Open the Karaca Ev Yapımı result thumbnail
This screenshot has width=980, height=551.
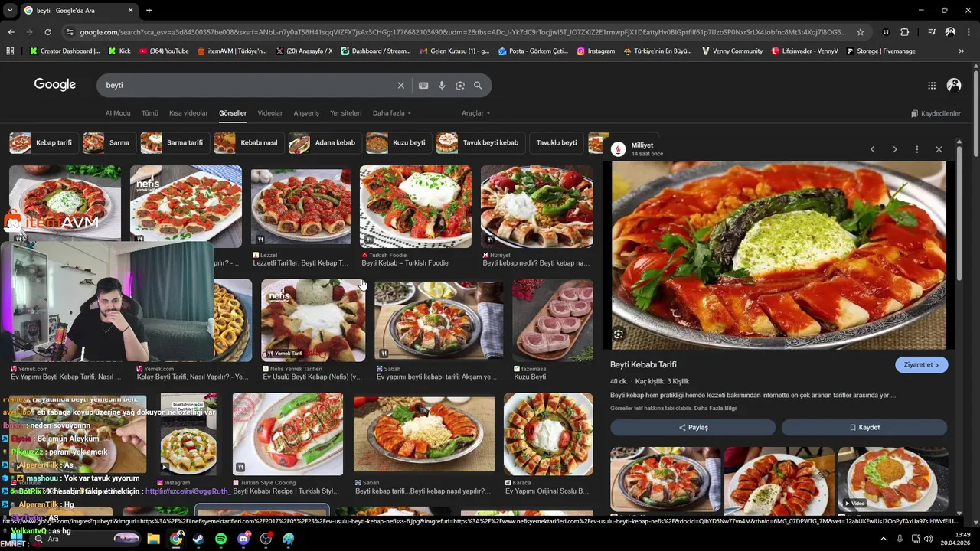pos(548,434)
